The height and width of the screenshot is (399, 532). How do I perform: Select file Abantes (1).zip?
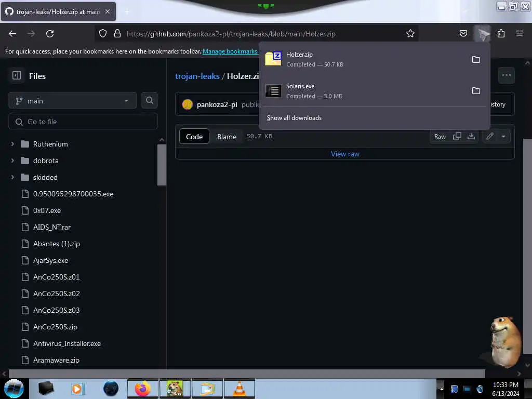click(56, 244)
